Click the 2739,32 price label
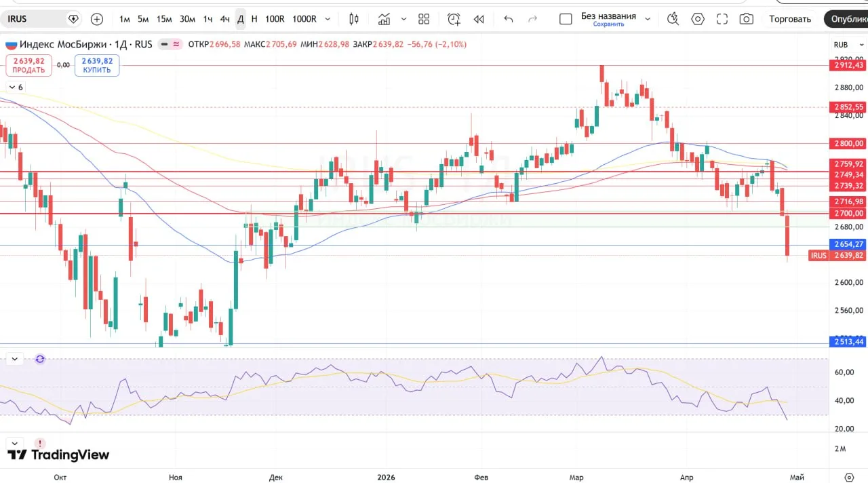Viewport: 868px width, 483px height. (x=848, y=186)
